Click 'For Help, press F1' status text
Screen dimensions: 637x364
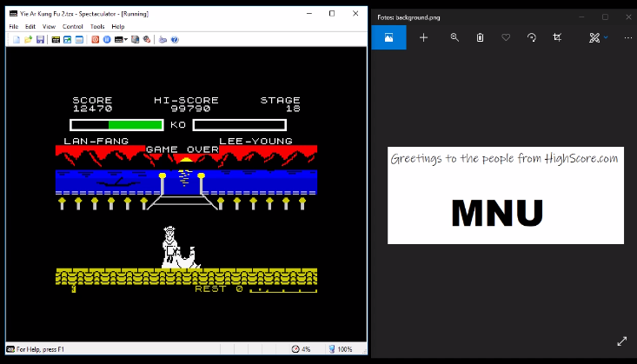pyautogui.click(x=40, y=349)
